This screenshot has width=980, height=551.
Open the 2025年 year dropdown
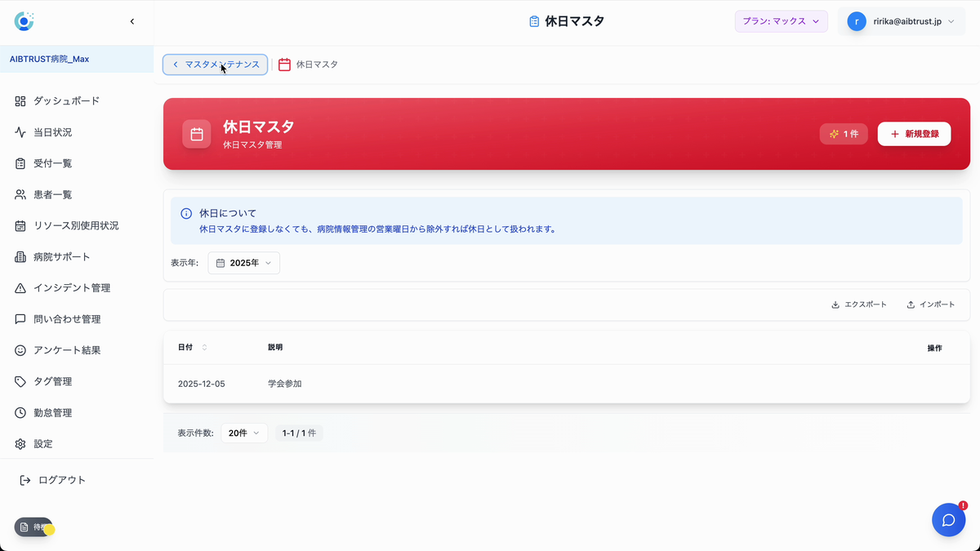click(x=243, y=263)
